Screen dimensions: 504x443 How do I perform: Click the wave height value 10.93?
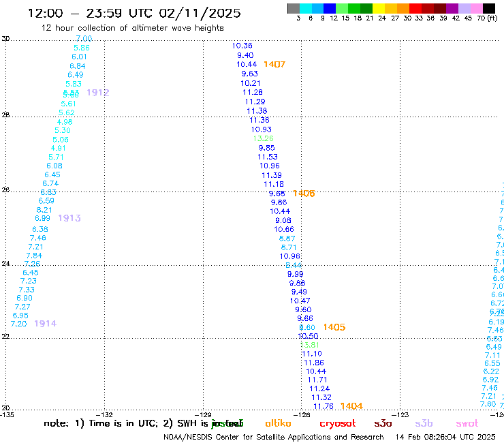261,129
